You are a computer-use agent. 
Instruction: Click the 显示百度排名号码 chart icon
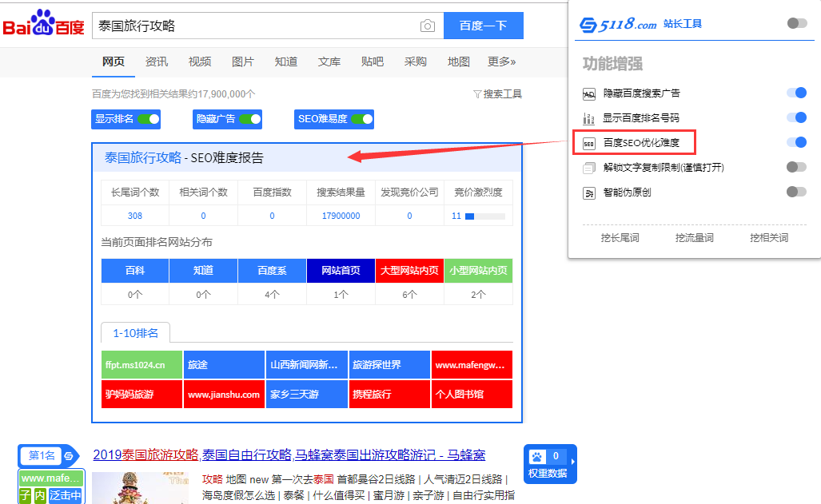(589, 118)
